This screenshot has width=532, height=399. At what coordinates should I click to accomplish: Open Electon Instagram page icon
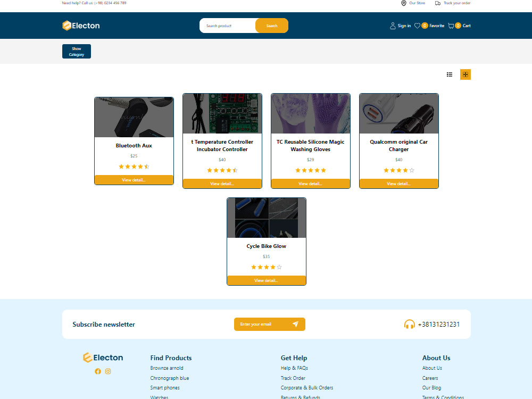click(108, 371)
